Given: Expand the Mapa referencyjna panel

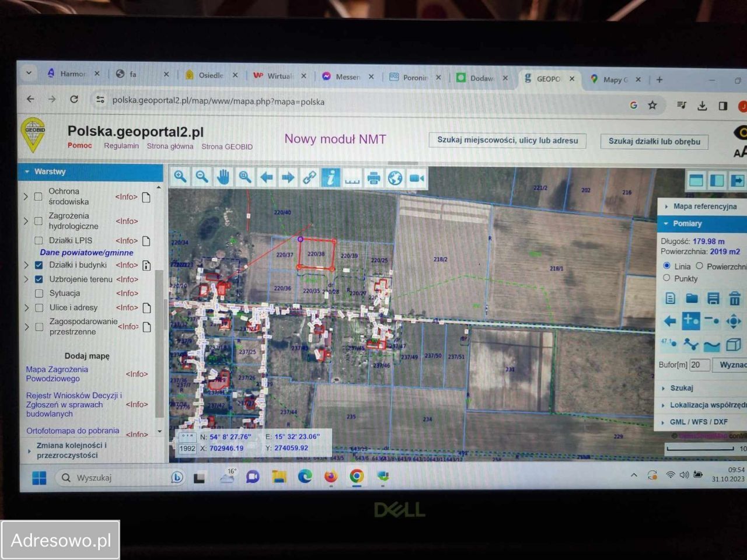Looking at the screenshot, I should [704, 206].
